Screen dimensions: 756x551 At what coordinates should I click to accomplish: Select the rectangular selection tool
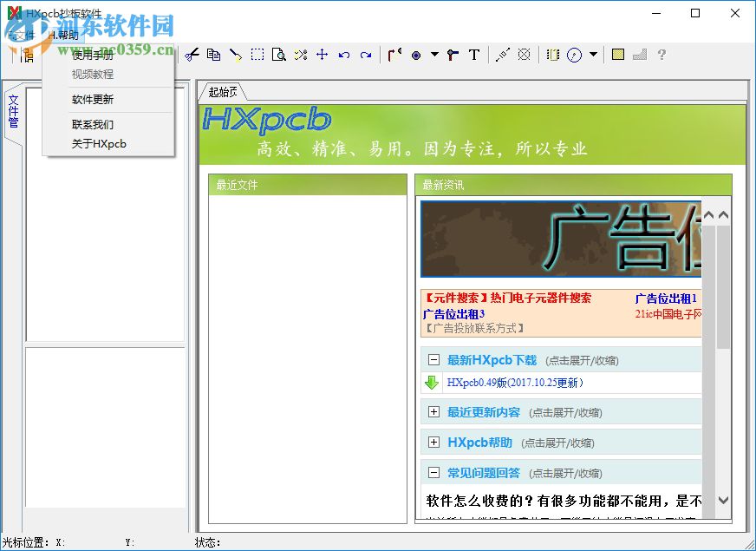(256, 54)
